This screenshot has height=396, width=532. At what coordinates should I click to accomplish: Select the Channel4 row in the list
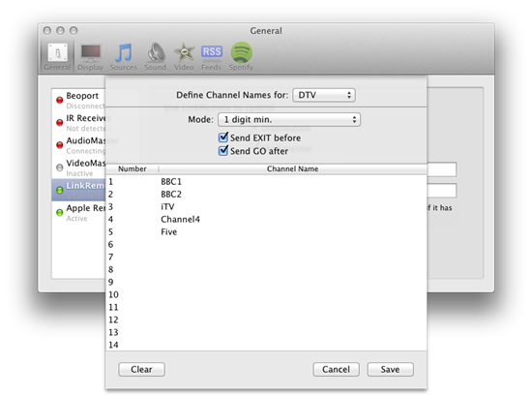[x=266, y=220]
